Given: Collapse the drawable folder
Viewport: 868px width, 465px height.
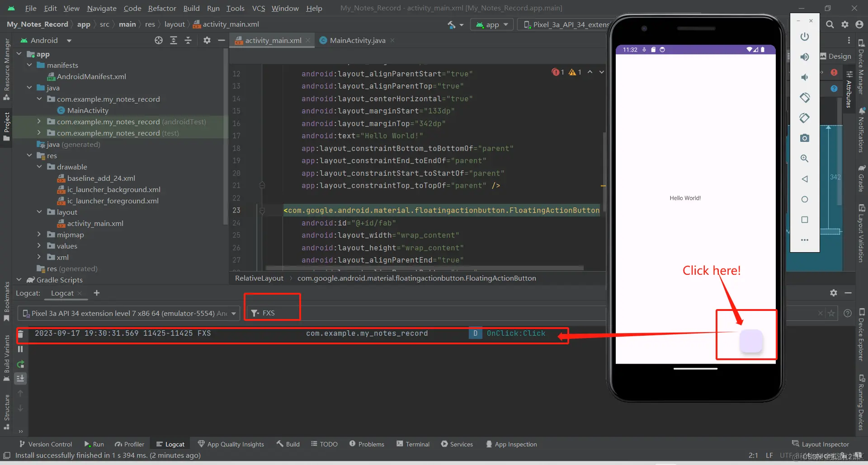Looking at the screenshot, I should [x=39, y=167].
